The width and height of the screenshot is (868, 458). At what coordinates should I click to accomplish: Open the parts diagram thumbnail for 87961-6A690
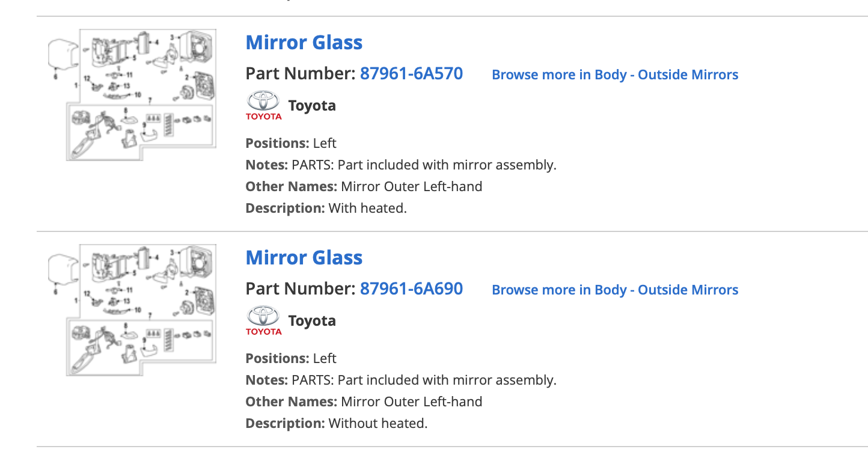(x=132, y=310)
